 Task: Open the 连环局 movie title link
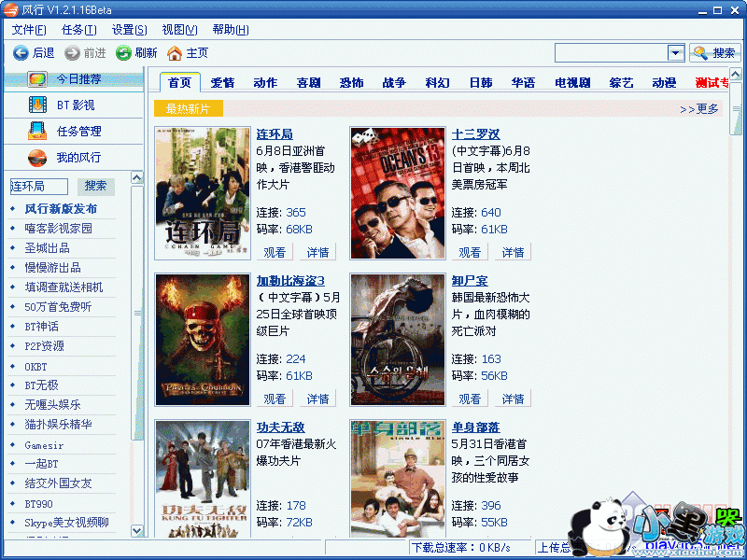click(x=275, y=134)
